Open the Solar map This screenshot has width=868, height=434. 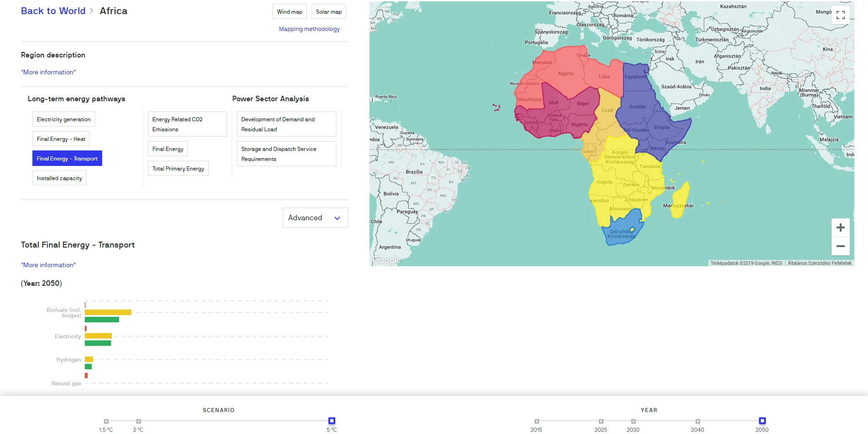click(329, 12)
